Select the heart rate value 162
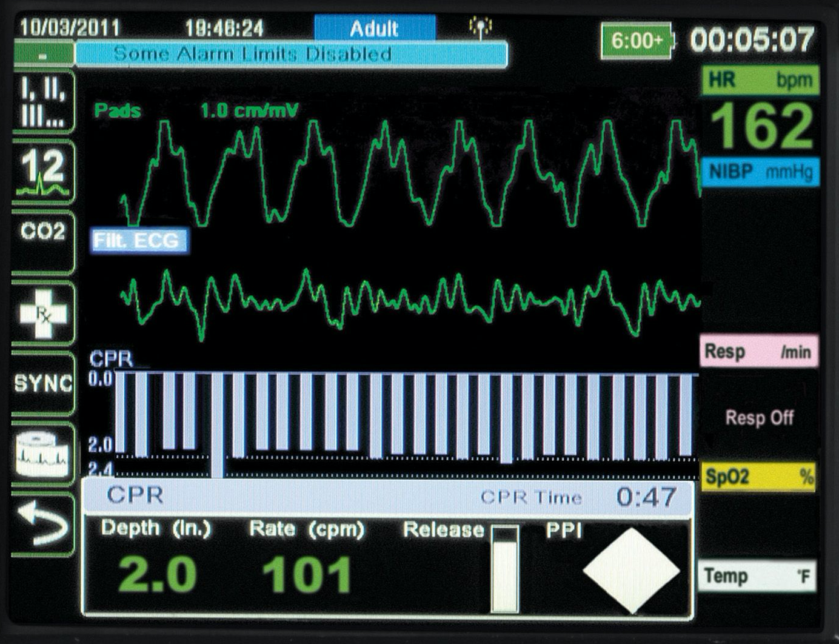 [x=762, y=126]
